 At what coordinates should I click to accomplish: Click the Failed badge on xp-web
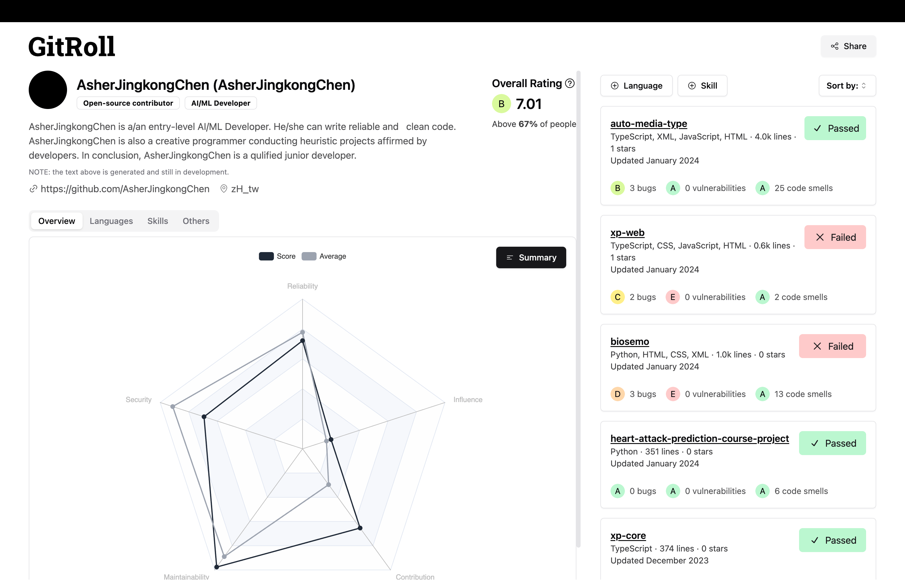click(x=835, y=237)
